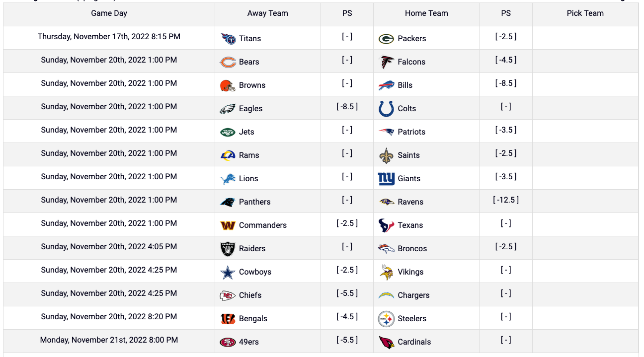Click the Game Day column header
The height and width of the screenshot is (357, 644).
click(x=109, y=13)
